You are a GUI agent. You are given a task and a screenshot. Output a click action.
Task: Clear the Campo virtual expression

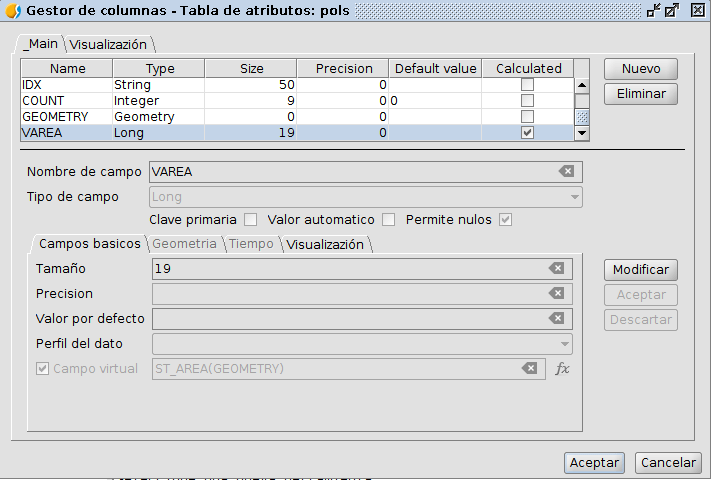[530, 369]
